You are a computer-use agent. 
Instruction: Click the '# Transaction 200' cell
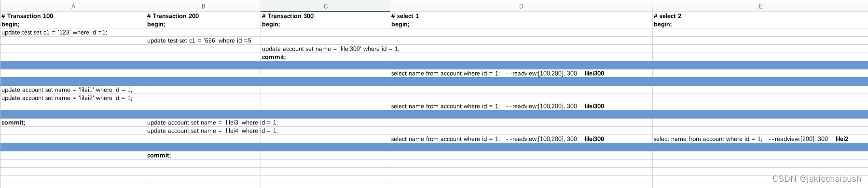(203, 16)
